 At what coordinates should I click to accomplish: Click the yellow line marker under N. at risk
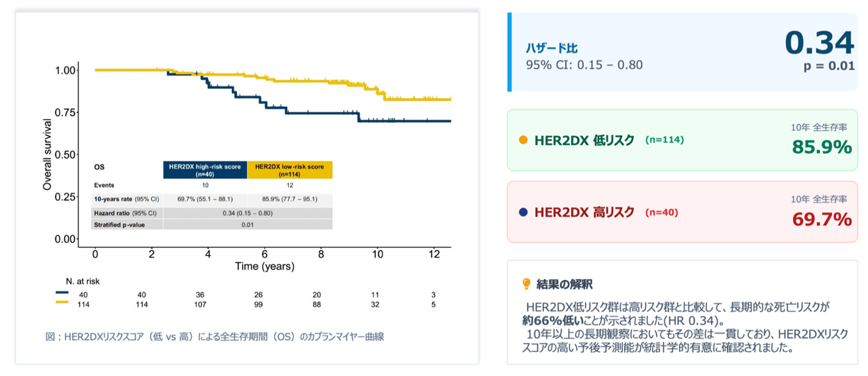(62, 305)
